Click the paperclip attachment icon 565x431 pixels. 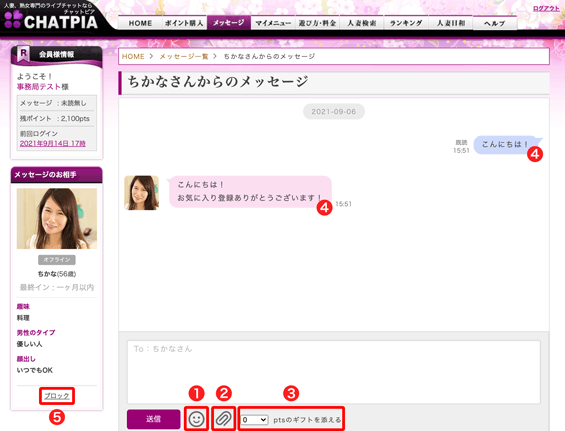[x=223, y=419]
